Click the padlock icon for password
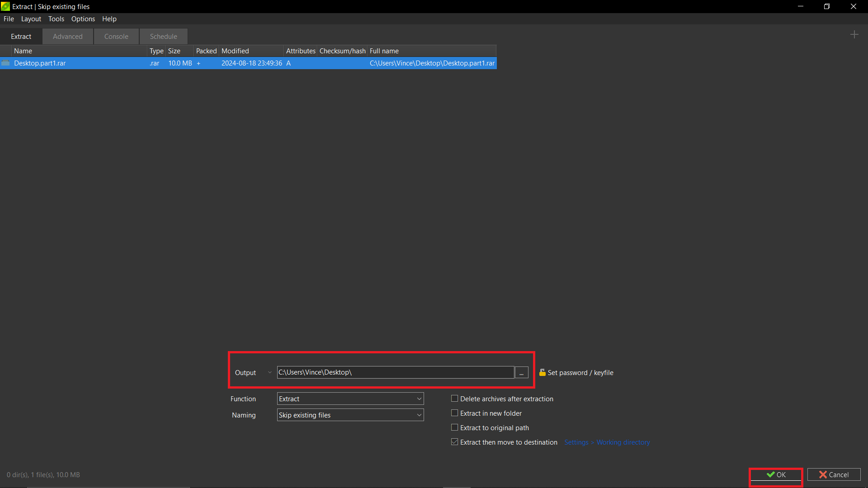 542,372
